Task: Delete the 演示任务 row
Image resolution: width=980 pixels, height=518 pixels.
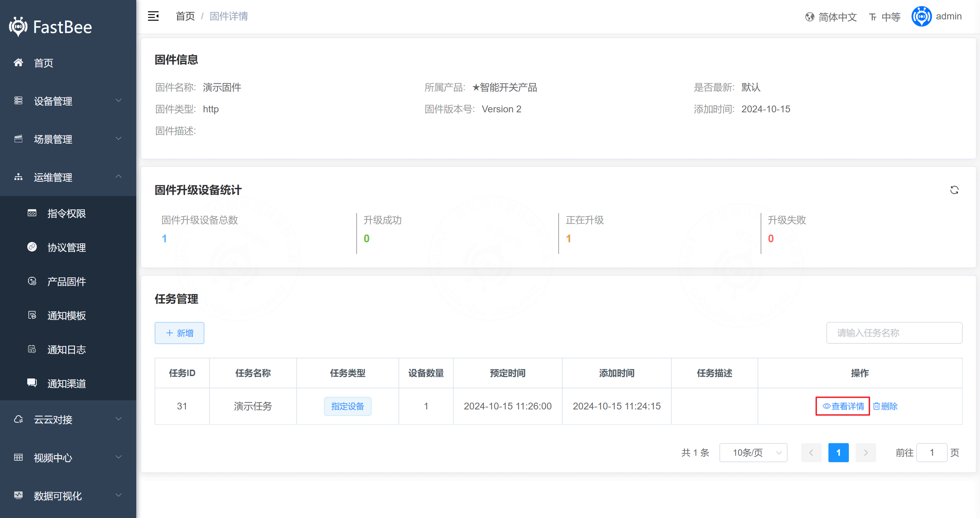Action: pos(885,406)
